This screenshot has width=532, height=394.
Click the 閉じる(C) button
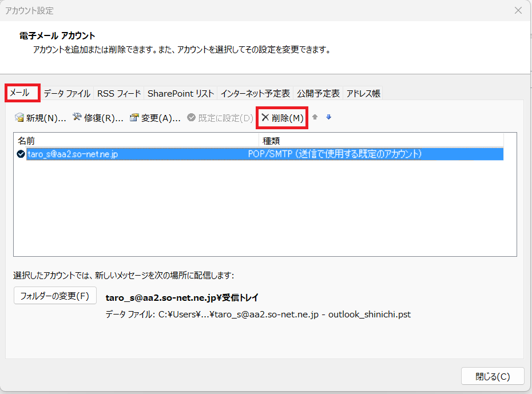coord(492,376)
